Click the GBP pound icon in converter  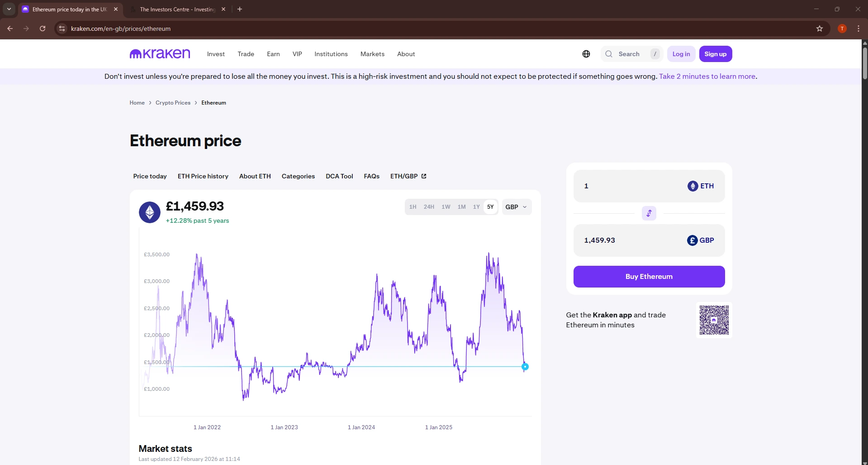click(692, 240)
